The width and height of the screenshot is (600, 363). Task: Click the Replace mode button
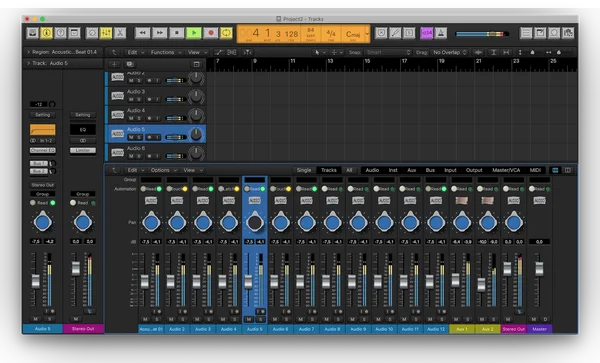[381, 33]
